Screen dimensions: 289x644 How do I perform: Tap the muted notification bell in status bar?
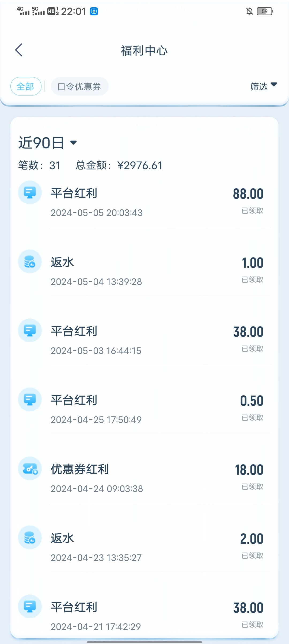click(x=249, y=11)
